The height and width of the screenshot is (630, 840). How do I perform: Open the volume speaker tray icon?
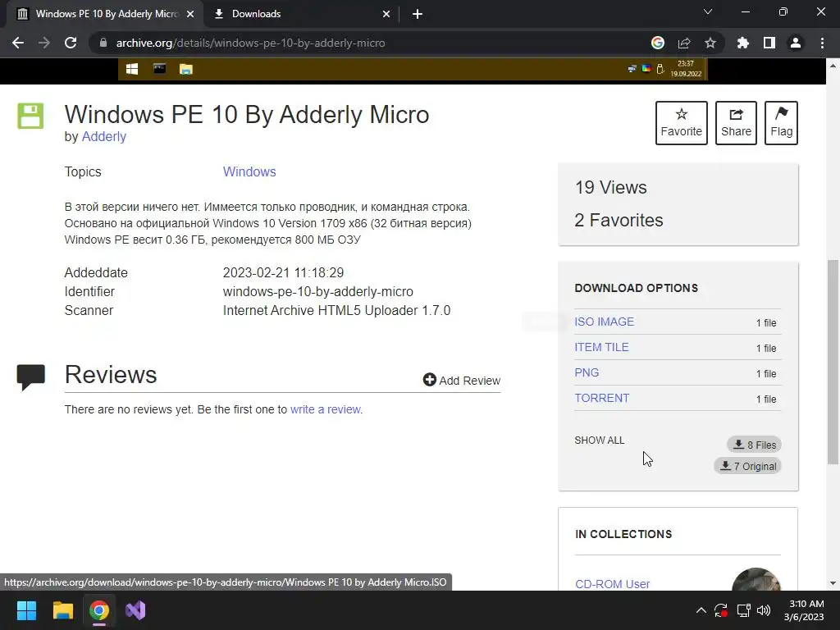[764, 610]
